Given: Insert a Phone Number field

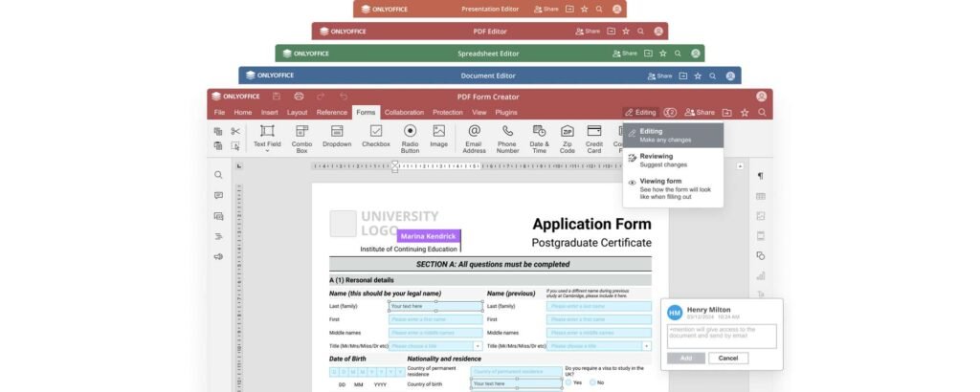Looking at the screenshot, I should tap(507, 138).
